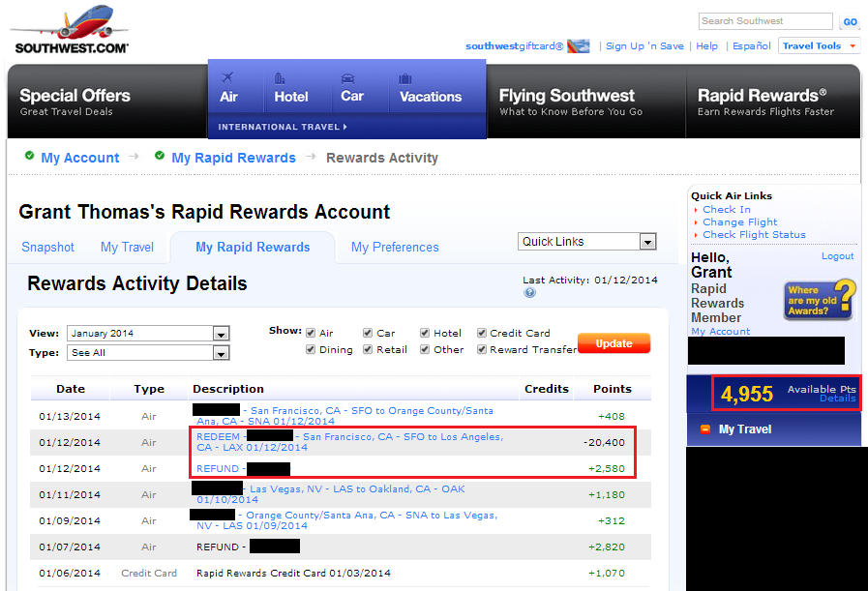Toggle the Reward Transfer checkbox
868x591 pixels.
(482, 350)
